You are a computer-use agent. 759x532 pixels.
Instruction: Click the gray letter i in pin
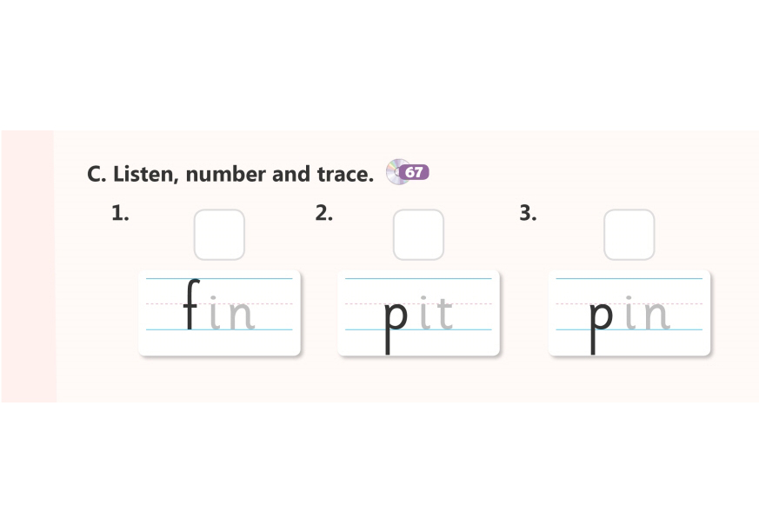point(630,313)
